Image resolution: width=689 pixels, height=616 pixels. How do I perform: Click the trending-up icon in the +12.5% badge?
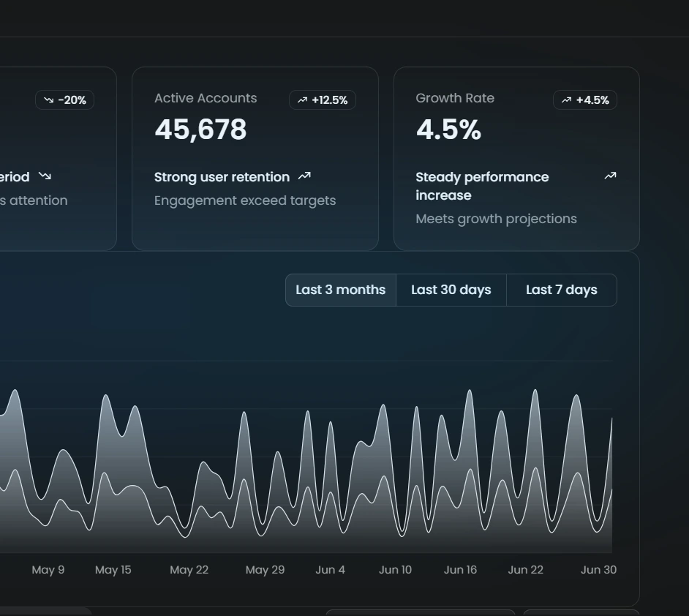click(x=302, y=100)
